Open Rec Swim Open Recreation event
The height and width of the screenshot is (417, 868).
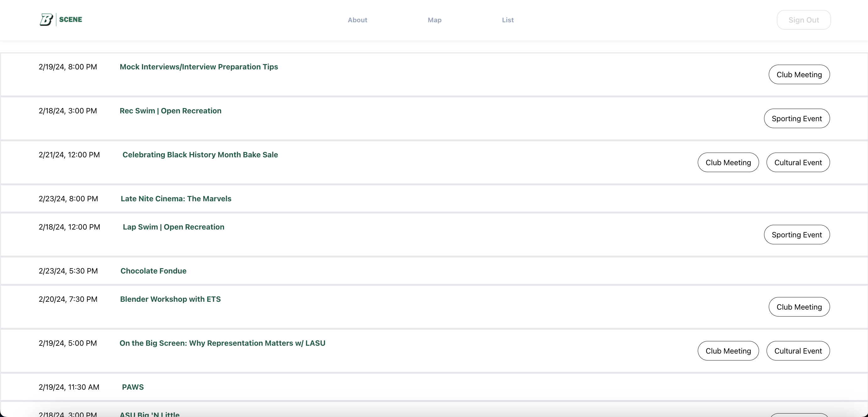[171, 111]
